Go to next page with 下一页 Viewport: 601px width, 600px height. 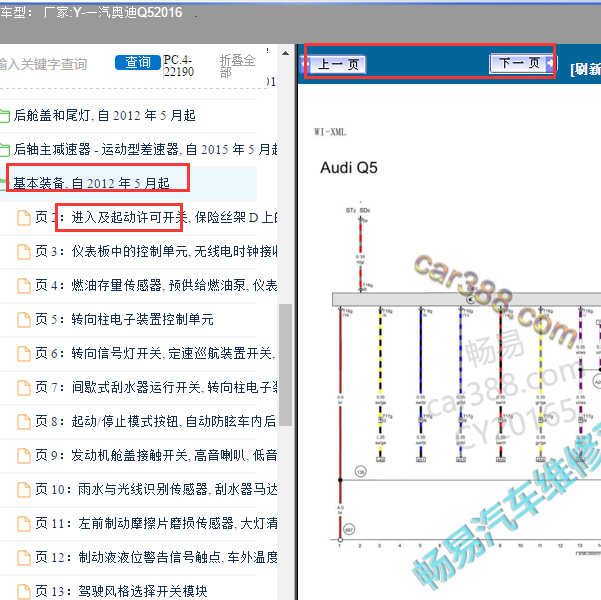(x=522, y=63)
